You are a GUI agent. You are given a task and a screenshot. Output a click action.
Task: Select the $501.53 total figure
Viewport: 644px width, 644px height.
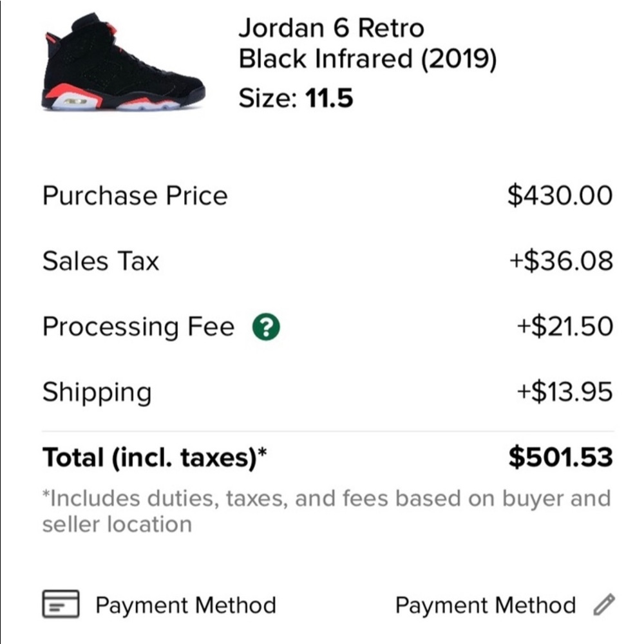pos(560,457)
